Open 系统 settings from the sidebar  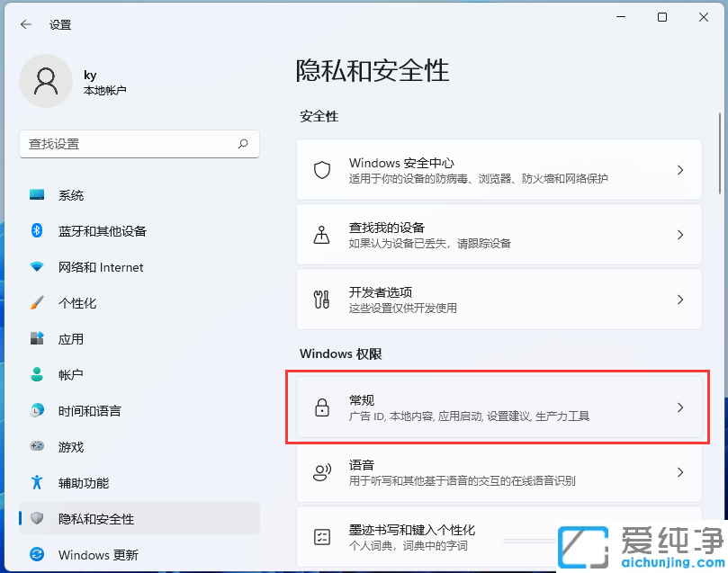click(70, 195)
